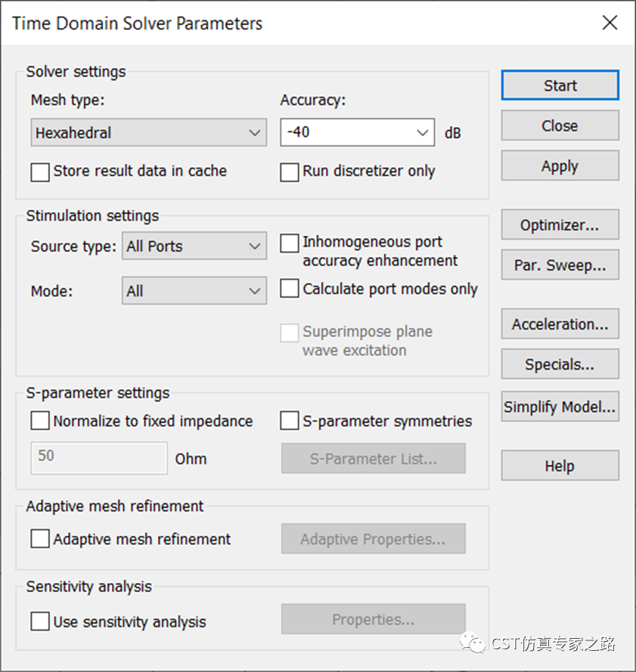The image size is (636, 672).
Task: Toggle Run discretizer only checkbox
Action: (x=290, y=172)
